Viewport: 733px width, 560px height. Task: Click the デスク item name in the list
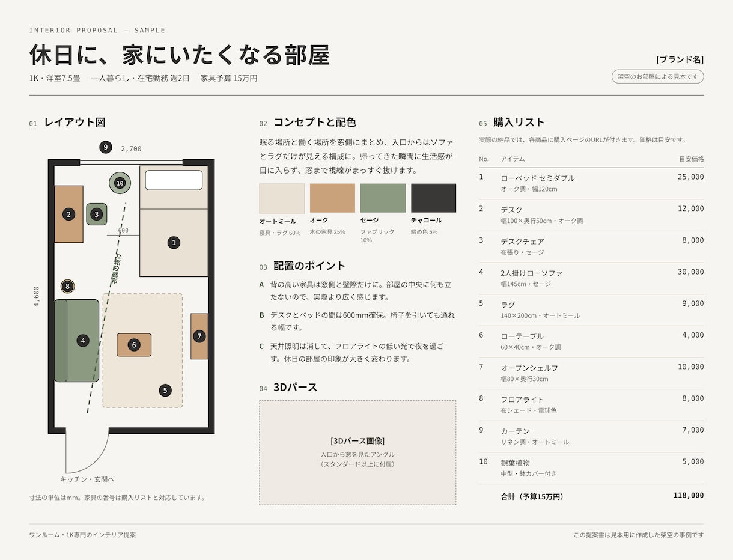511,210
